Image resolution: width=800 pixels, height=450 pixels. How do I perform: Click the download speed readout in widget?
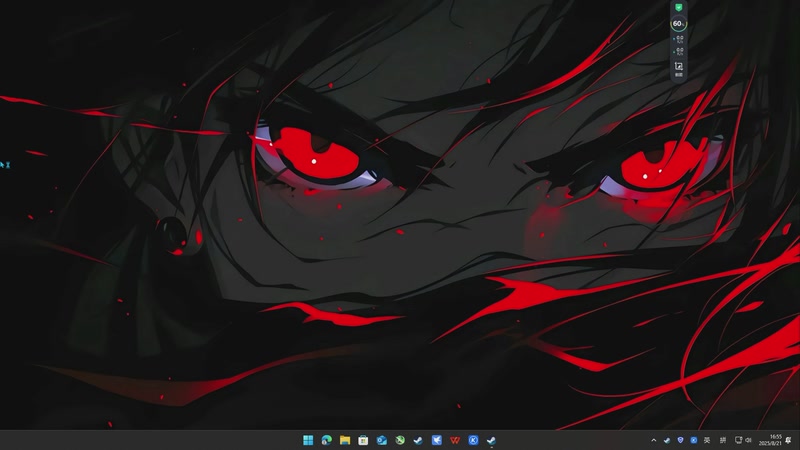pyautogui.click(x=679, y=52)
